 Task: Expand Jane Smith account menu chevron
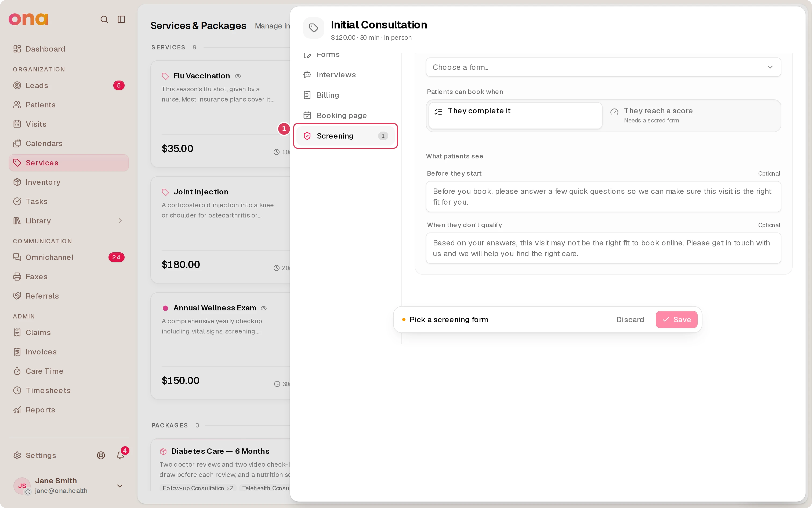(x=119, y=486)
